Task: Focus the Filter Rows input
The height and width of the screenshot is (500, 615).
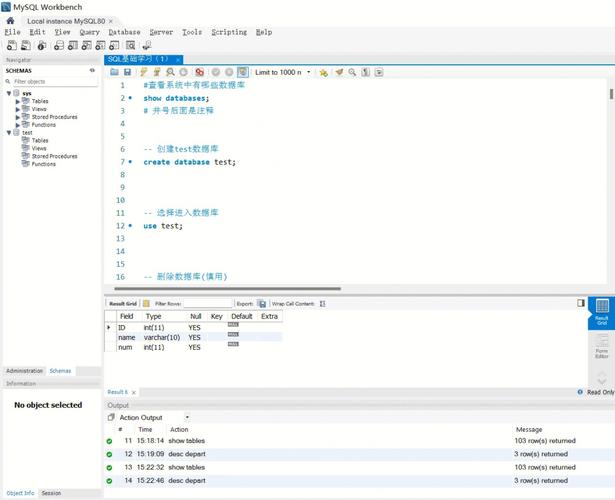Action: [x=208, y=304]
